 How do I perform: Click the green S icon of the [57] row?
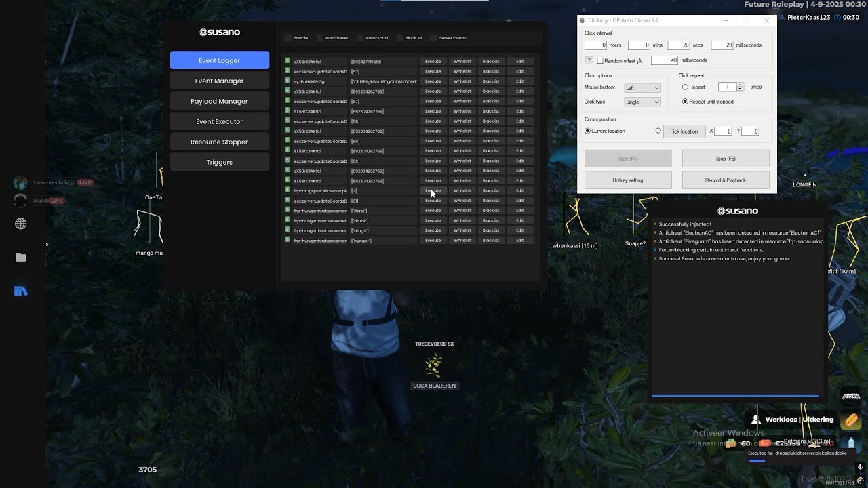[x=288, y=101]
